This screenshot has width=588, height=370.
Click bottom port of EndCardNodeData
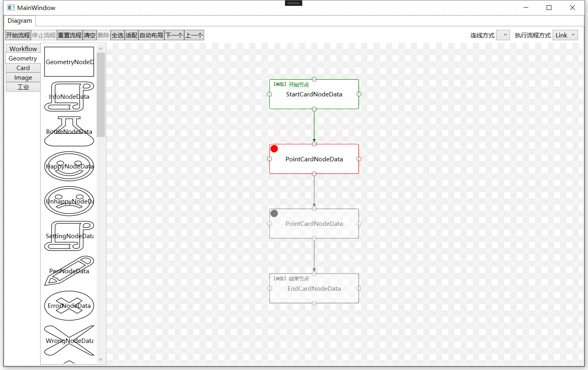coord(314,303)
